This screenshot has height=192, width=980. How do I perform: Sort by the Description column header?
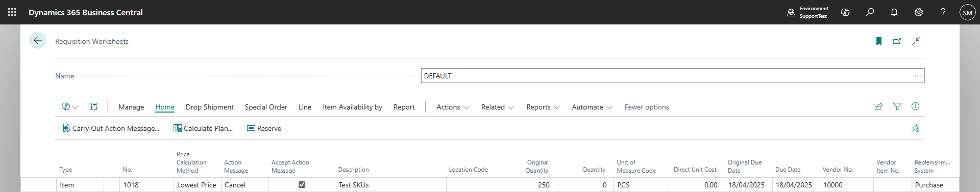coord(353,170)
